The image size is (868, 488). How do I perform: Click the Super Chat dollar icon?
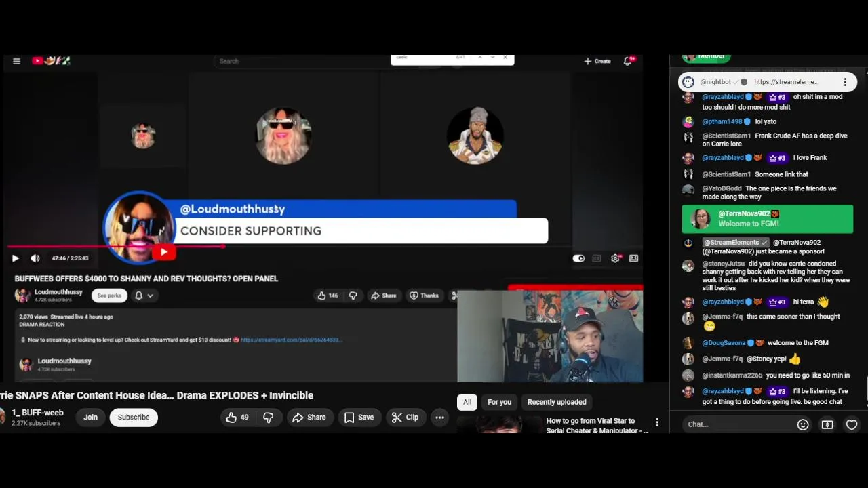827,424
